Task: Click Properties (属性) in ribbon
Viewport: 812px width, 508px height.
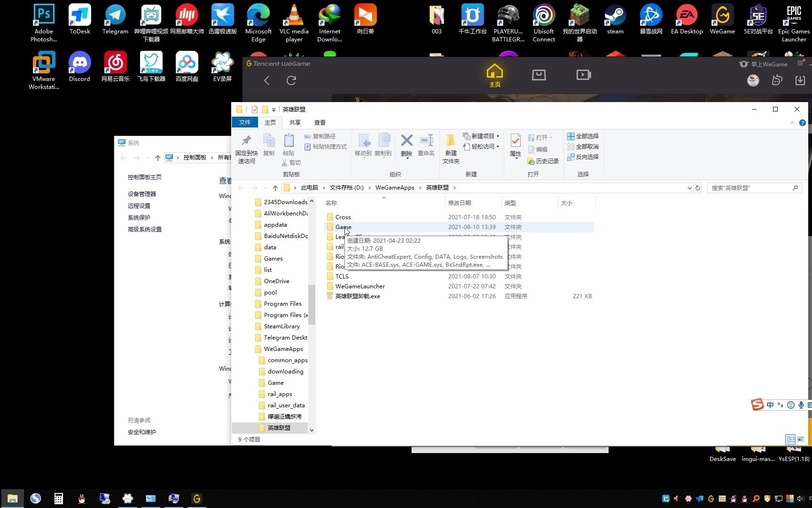Action: [515, 145]
